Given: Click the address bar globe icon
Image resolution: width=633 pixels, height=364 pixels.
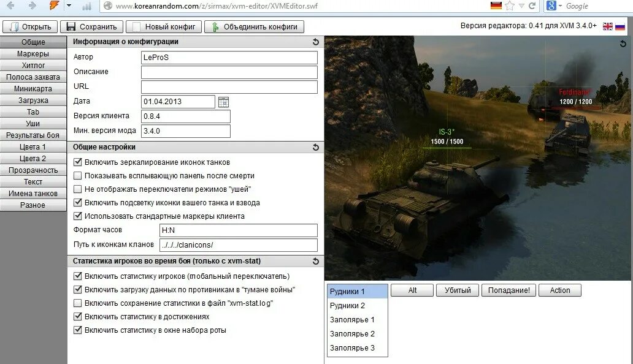Looking at the screenshot, I should [107, 6].
